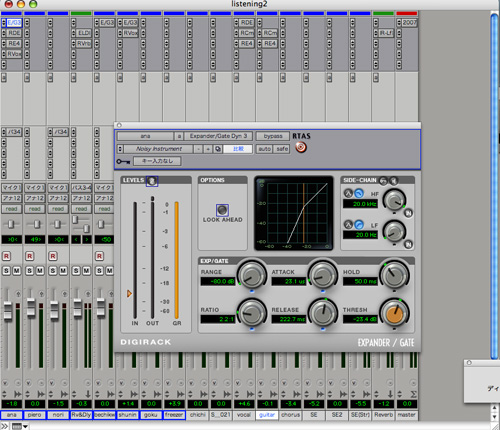500x430 pixels.
Task: Click the side-chain external key icon
Action: [383, 180]
